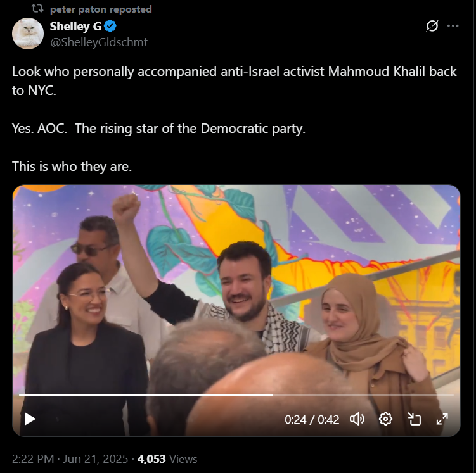
Task: Play the video
Action: [x=30, y=419]
